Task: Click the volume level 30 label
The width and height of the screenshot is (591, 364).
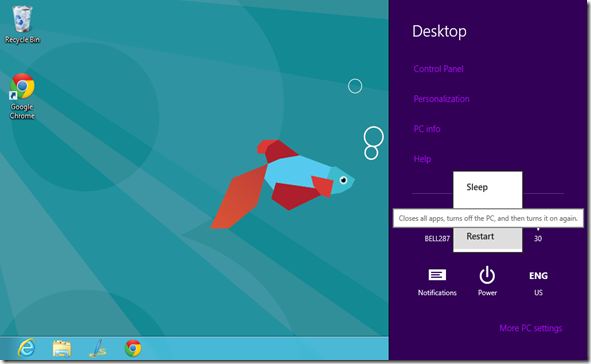Action: point(538,239)
